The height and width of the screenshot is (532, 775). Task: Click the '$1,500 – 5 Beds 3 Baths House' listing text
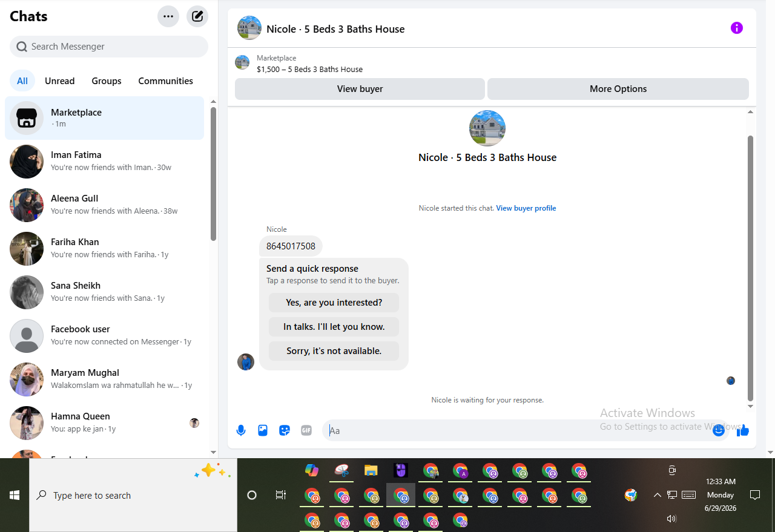point(309,70)
